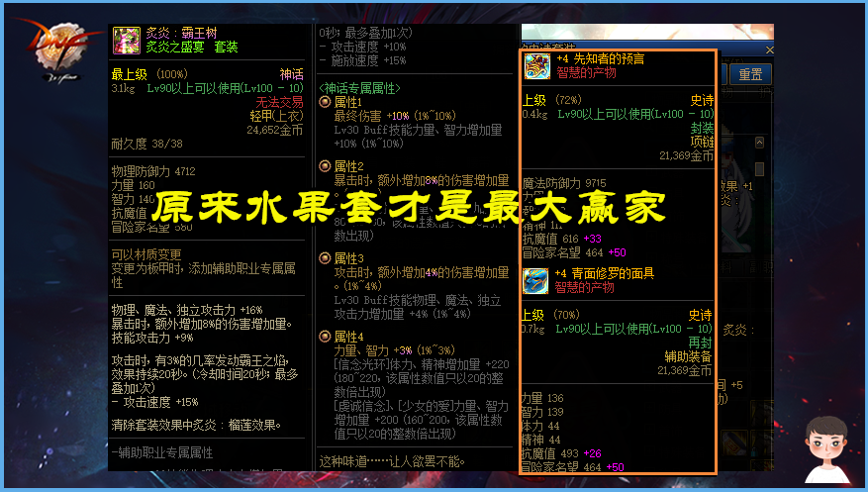Viewport: 868px width, 492px height.
Task: Click the 力量 136 stat
Action: (542, 398)
